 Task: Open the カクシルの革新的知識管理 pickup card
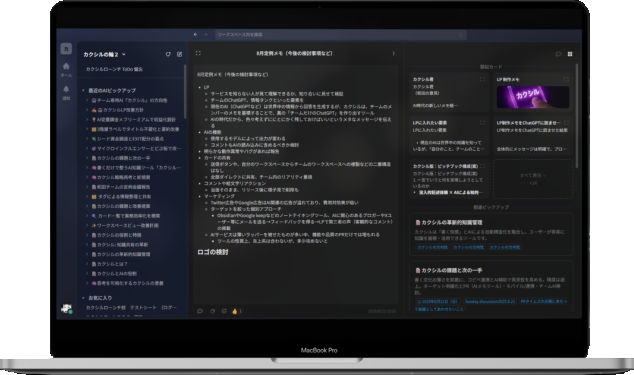pos(491,235)
